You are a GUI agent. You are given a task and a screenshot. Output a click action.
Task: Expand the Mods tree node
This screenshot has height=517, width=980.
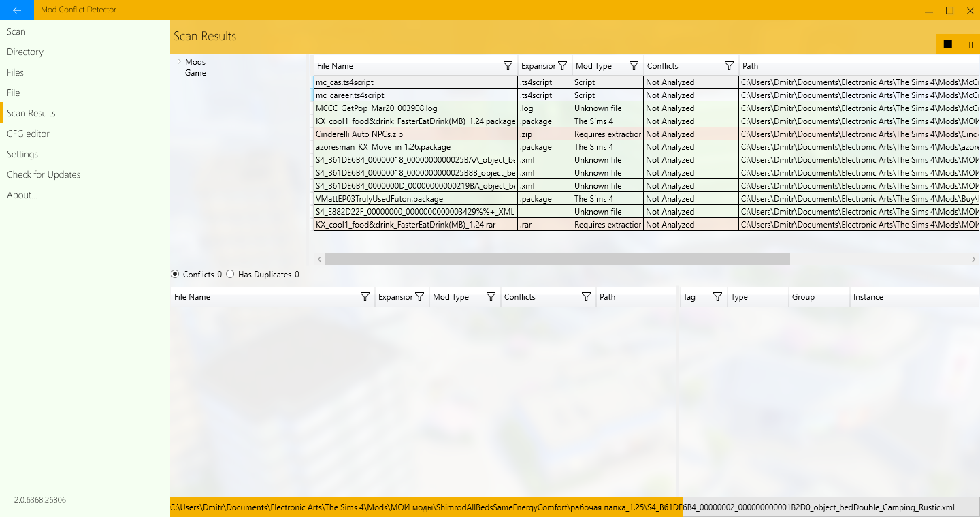pos(179,62)
